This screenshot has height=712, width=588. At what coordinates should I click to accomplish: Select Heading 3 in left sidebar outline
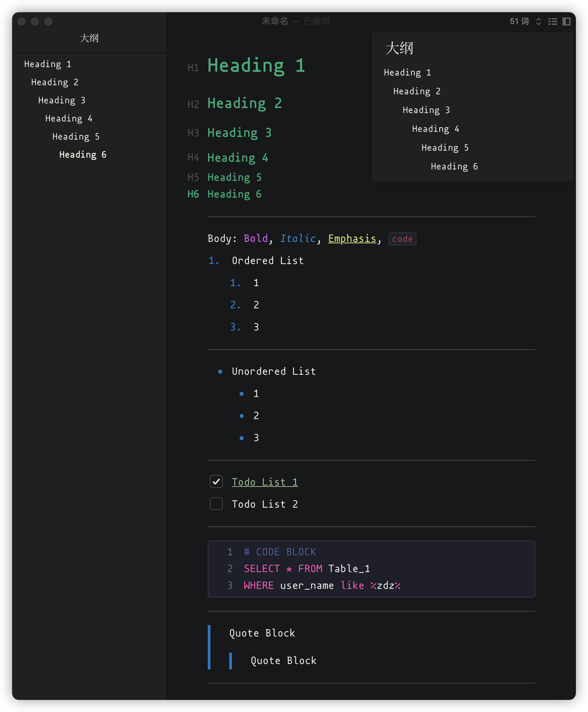click(62, 100)
